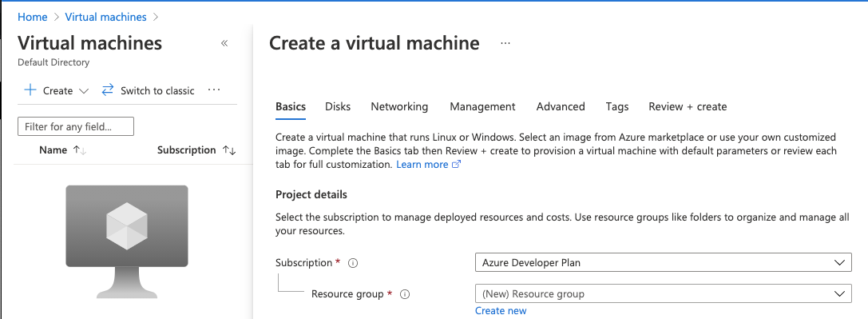Click the Default Directory text

pos(54,62)
